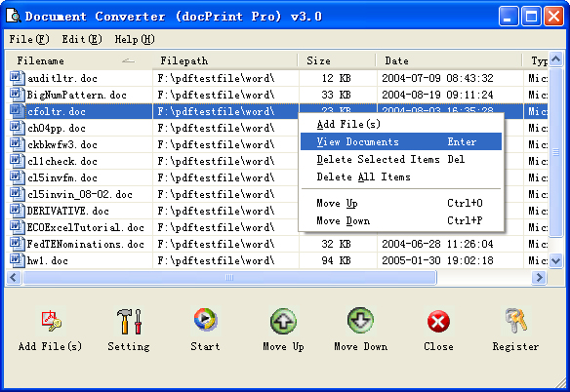Click the Word icon beside ECOExcelTutorial.doc
The width and height of the screenshot is (570, 392).
pyautogui.click(x=17, y=227)
